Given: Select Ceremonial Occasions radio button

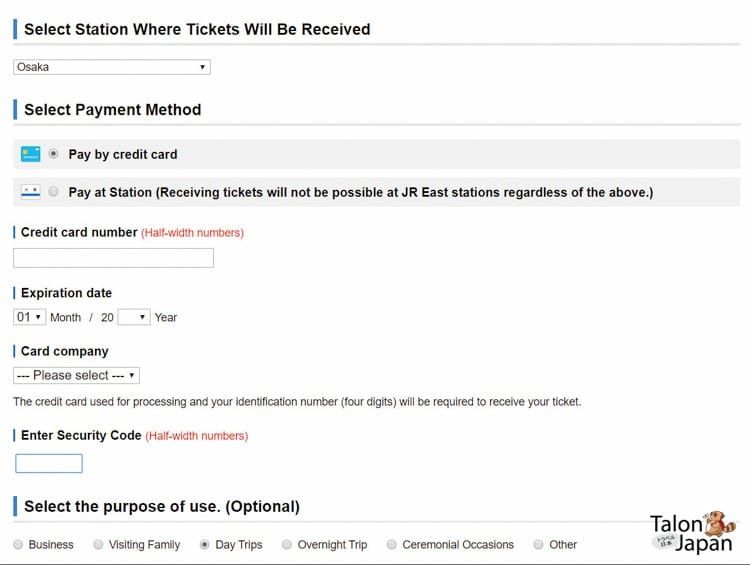Looking at the screenshot, I should [x=392, y=544].
